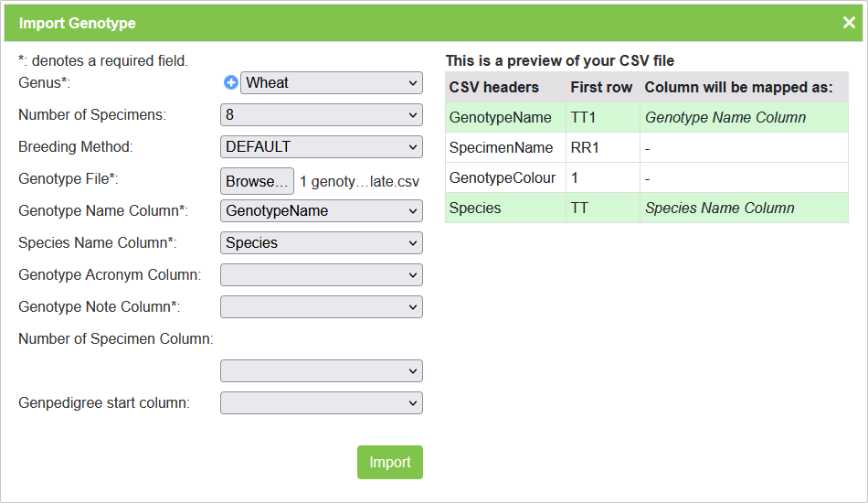868x503 pixels.
Task: Click the First row column heading
Action: click(601, 88)
